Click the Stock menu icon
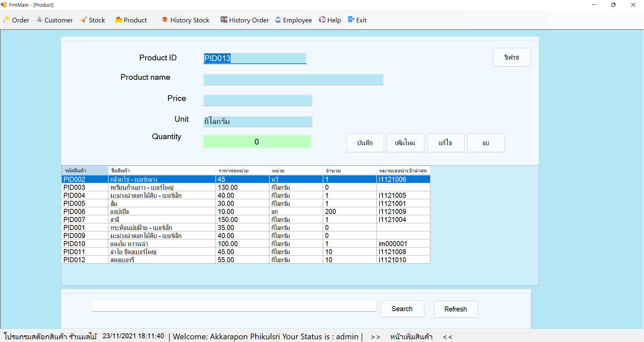 tap(84, 20)
